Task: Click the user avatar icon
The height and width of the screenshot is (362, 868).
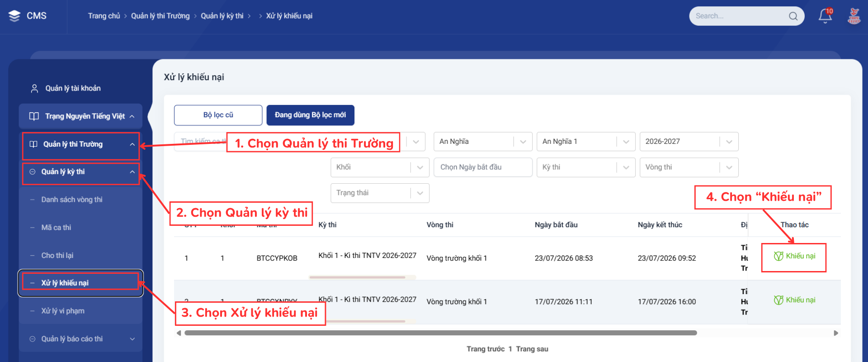Action: 854,16
